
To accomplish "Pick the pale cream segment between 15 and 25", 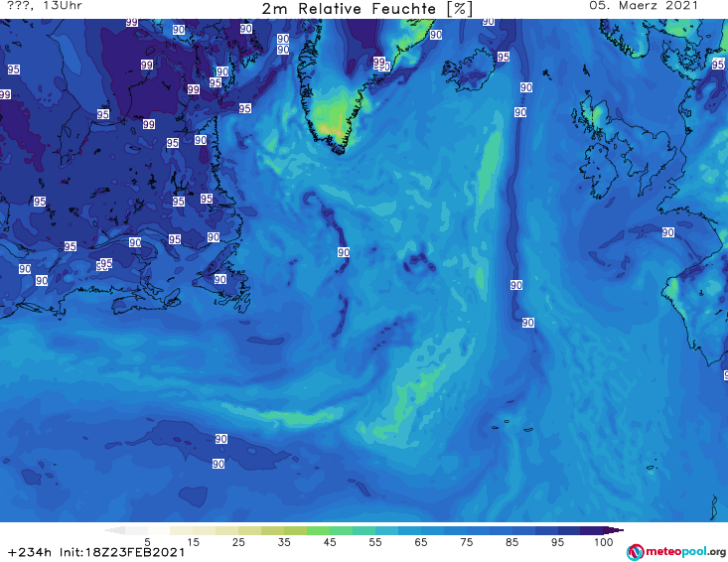I will (x=216, y=530).
